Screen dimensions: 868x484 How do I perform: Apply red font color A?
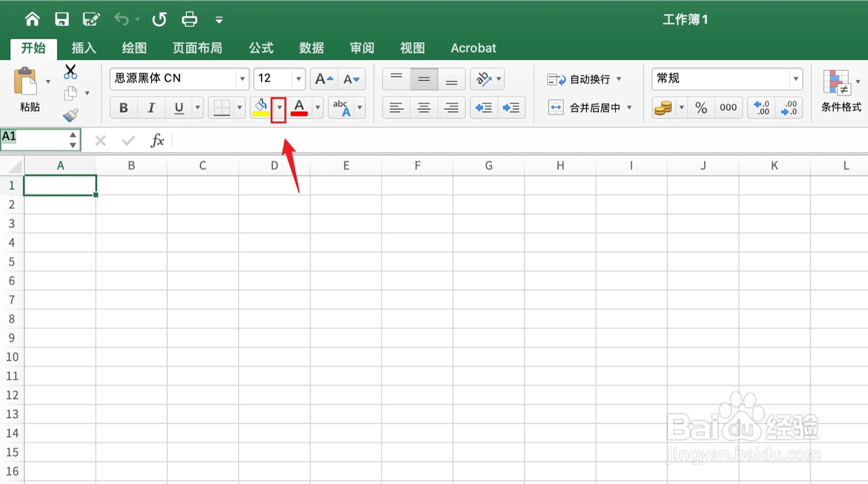click(x=299, y=108)
